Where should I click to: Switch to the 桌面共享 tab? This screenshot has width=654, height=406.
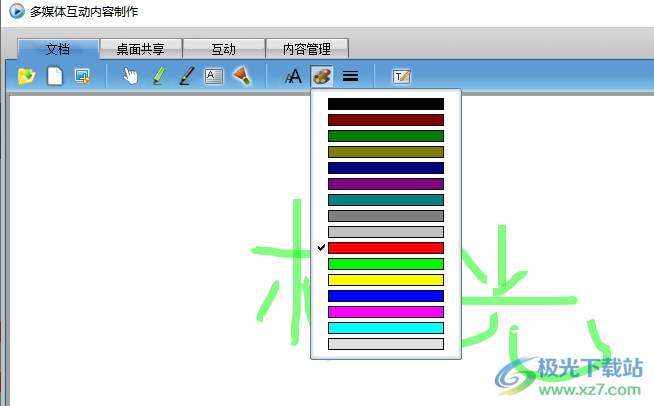(141, 49)
